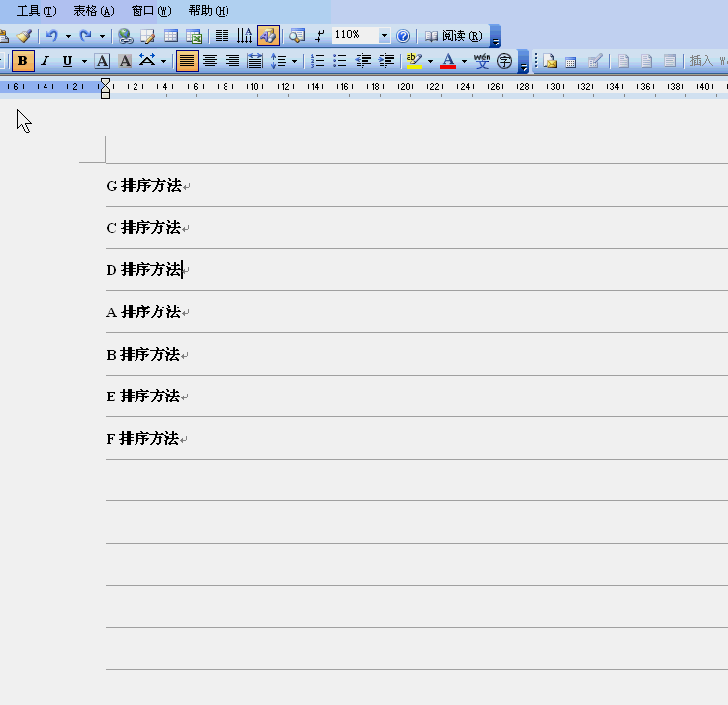Screen dimensions: 728x705
Task: Click the text 'E 排序方法'
Action: pyautogui.click(x=143, y=397)
